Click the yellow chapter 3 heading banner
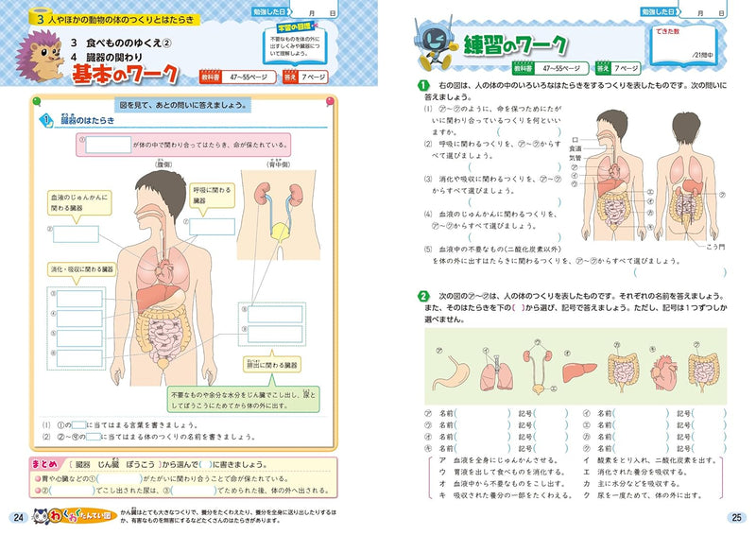Viewport: 756px width, 535px height. (x=115, y=19)
